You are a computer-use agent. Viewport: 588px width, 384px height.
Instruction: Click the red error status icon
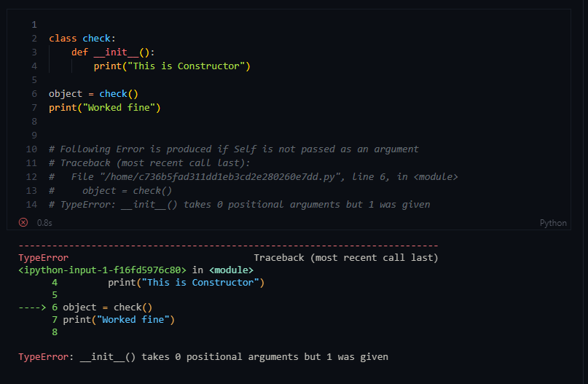tap(23, 222)
